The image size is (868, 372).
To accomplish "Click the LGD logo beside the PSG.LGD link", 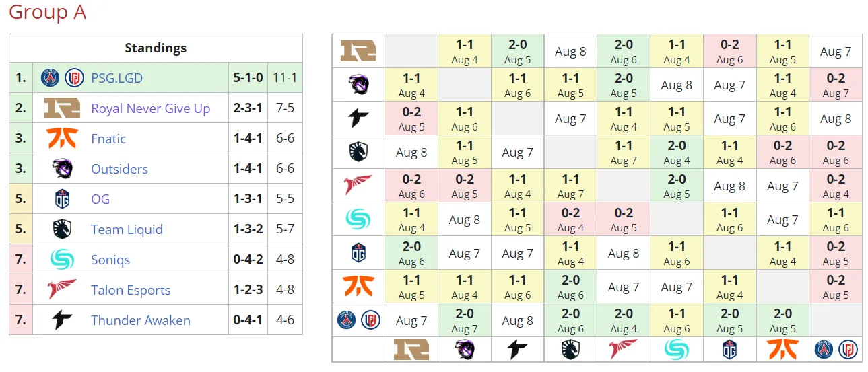I will (74, 78).
